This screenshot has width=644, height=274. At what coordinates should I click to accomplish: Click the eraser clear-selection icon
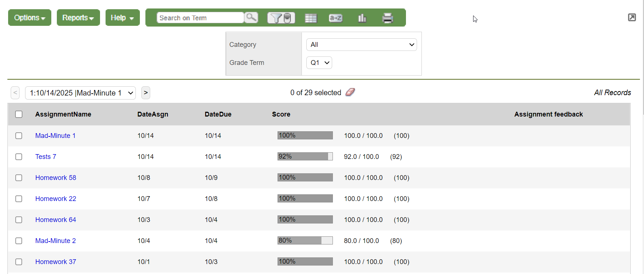[x=350, y=92]
